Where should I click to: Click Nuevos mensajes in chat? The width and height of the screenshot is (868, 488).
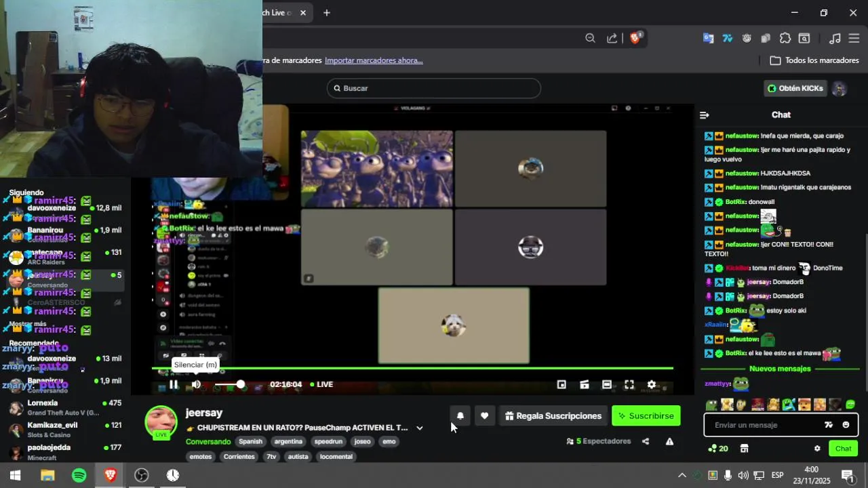780,369
